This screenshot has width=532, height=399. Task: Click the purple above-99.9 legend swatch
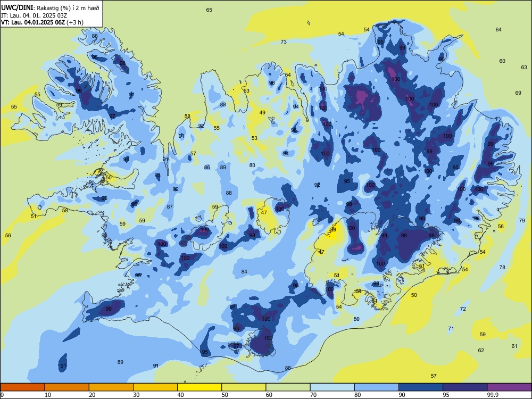click(509, 387)
